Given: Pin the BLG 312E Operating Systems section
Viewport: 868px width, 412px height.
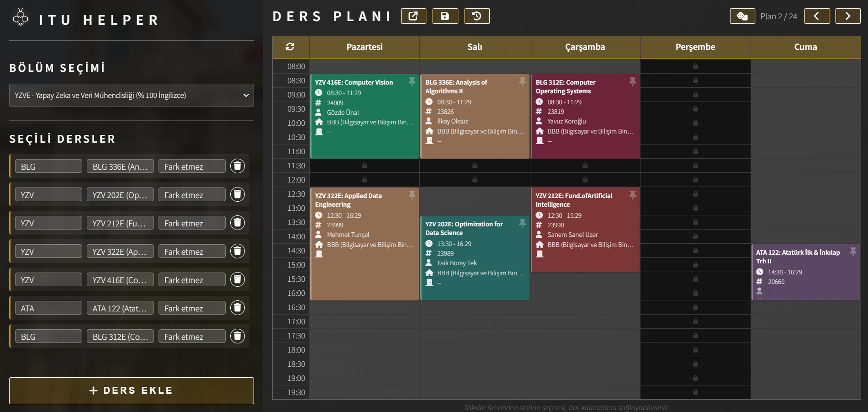Looking at the screenshot, I should click(x=632, y=81).
